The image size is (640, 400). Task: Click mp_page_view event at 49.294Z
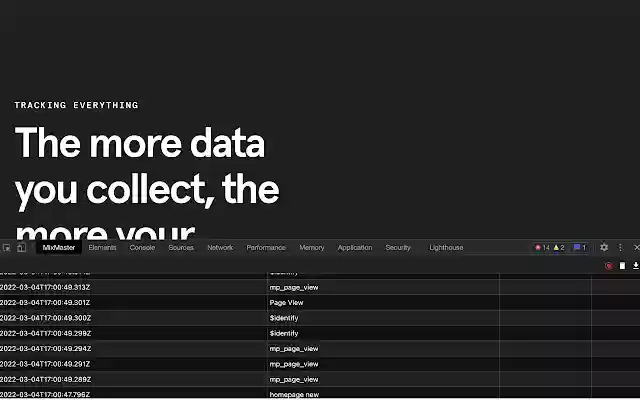(293, 349)
